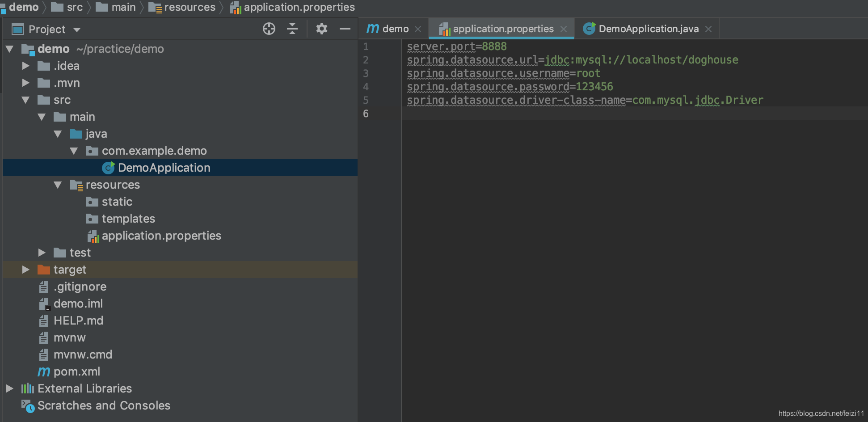Click src in the breadcrumb bar

pos(75,7)
